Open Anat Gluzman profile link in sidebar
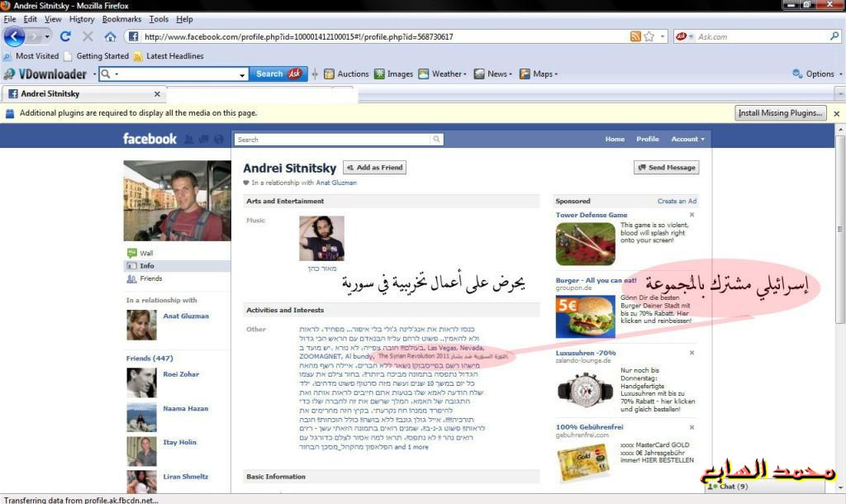Screen dimensions: 846x504 pyautogui.click(x=186, y=316)
